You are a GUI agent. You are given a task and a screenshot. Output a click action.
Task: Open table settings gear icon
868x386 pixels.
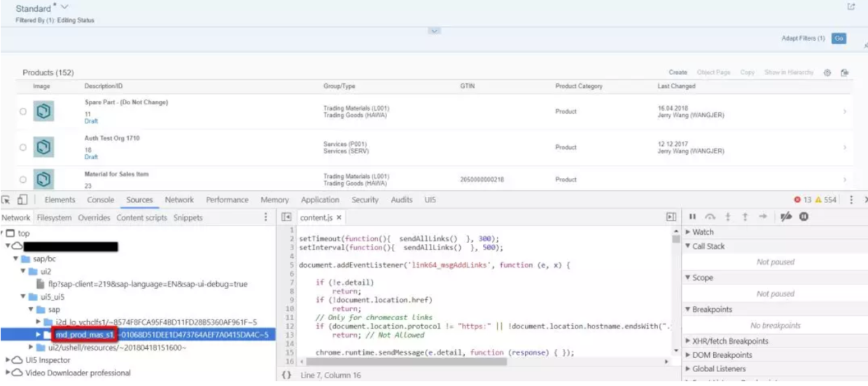pyautogui.click(x=827, y=72)
